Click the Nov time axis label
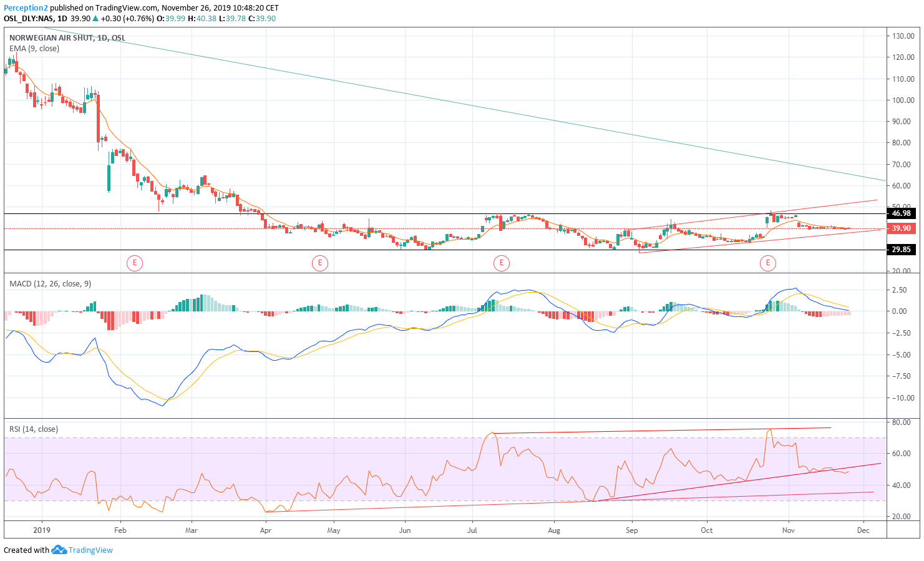The width and height of the screenshot is (924, 561). tap(789, 530)
